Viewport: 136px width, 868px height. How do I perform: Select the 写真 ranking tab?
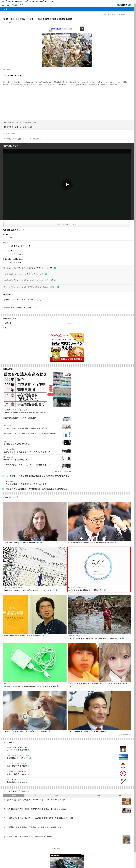[x=120, y=796]
